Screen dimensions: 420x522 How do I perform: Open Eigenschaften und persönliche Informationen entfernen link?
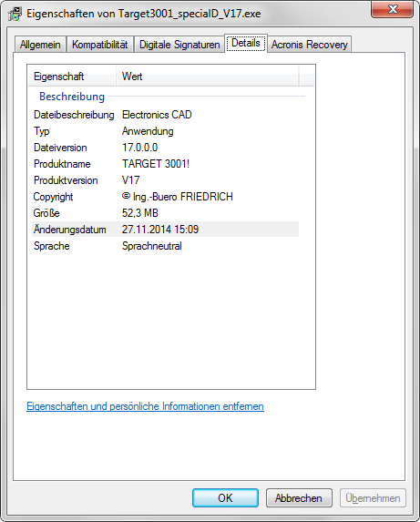tap(145, 406)
